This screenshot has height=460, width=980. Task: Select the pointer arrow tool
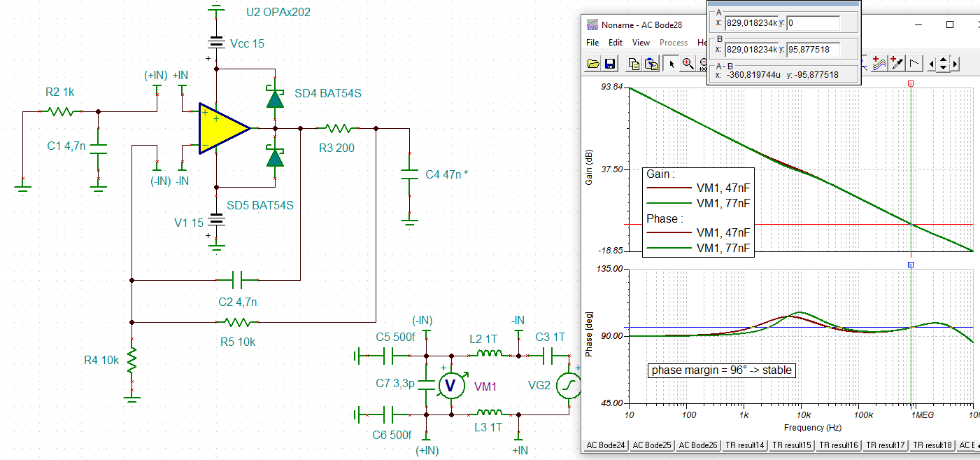click(672, 64)
